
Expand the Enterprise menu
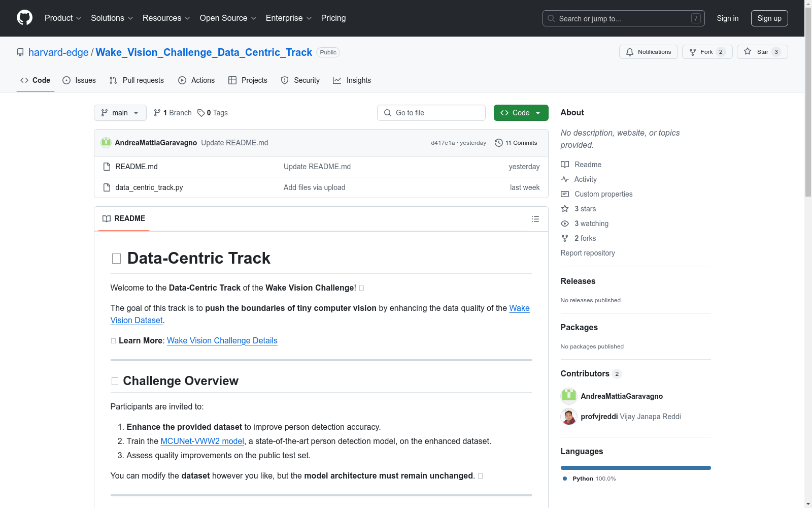click(289, 18)
